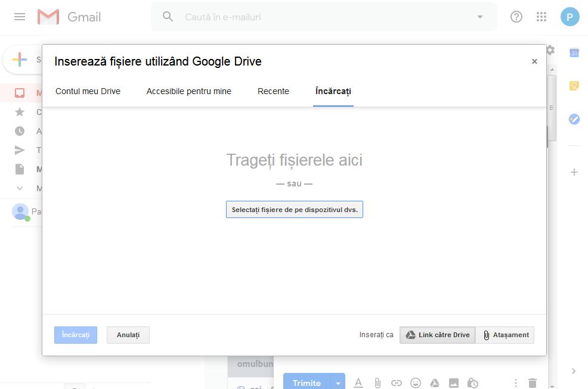
Task: Open the send options dropdown arrow
Action: tap(338, 382)
